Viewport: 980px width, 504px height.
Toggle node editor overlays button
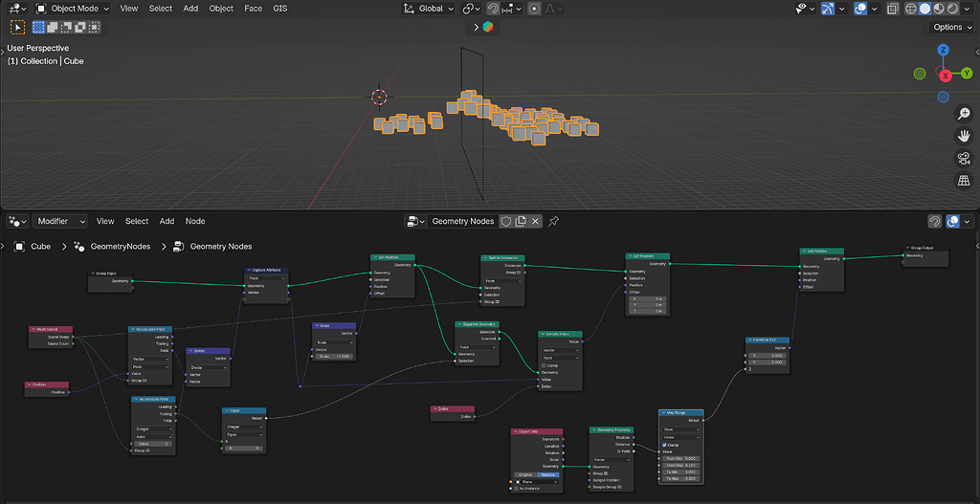click(x=954, y=221)
